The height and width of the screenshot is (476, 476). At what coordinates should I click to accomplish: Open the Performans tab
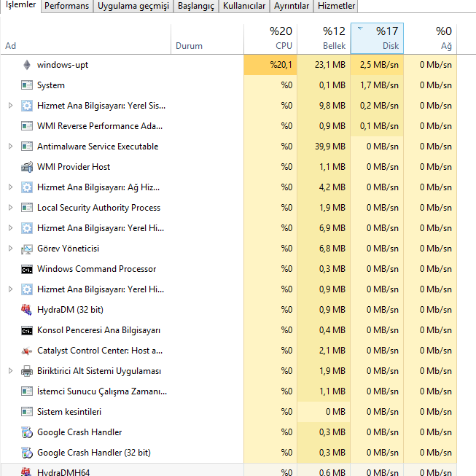pos(67,6)
